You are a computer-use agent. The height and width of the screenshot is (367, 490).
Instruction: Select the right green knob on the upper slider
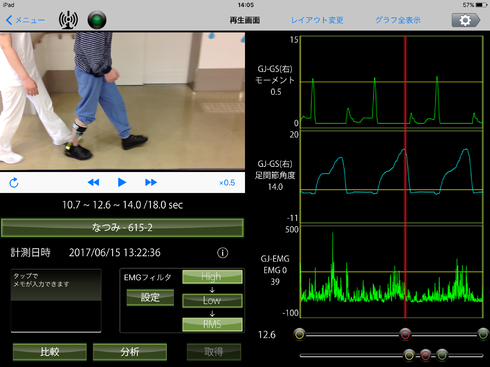point(483,334)
